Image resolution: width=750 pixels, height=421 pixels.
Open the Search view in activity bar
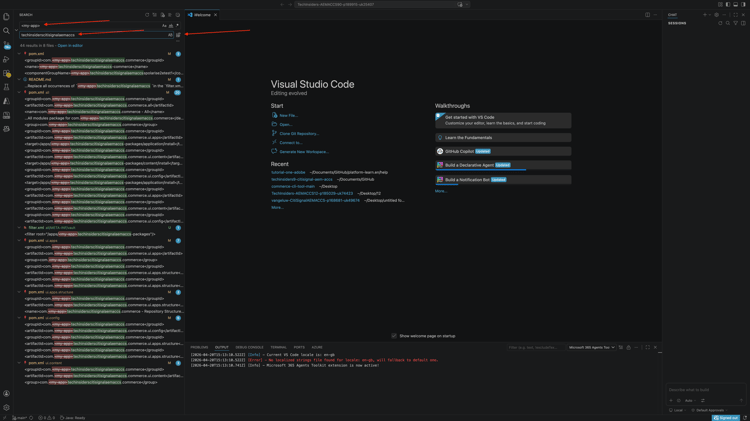6,31
